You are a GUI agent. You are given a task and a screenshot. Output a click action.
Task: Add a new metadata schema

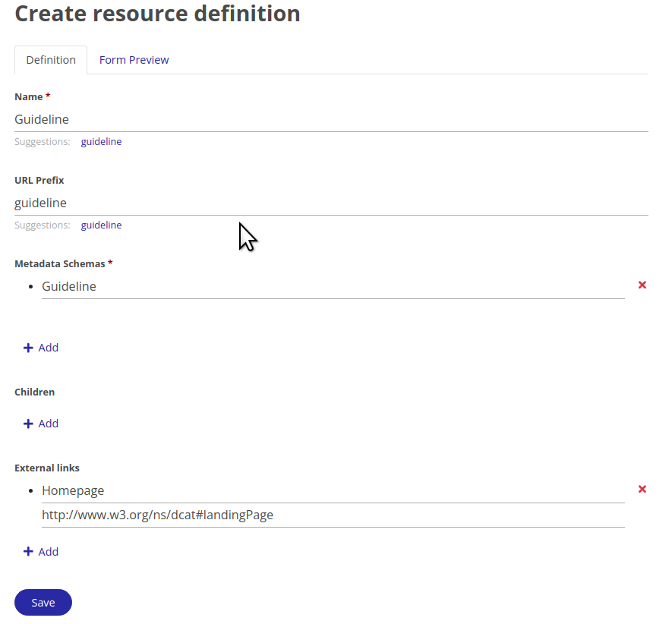pyautogui.click(x=41, y=348)
